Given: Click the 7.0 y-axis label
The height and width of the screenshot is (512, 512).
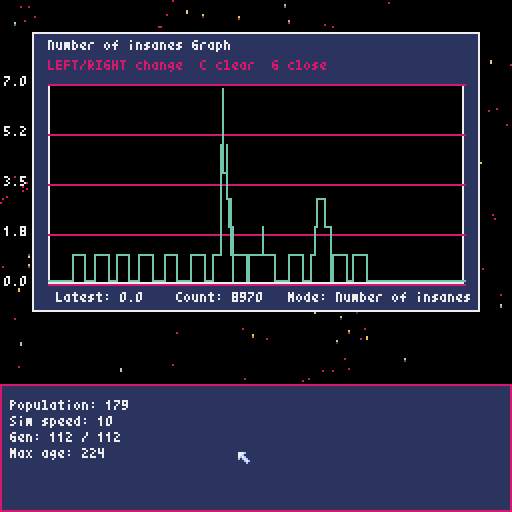Looking at the screenshot, I should [x=15, y=81].
